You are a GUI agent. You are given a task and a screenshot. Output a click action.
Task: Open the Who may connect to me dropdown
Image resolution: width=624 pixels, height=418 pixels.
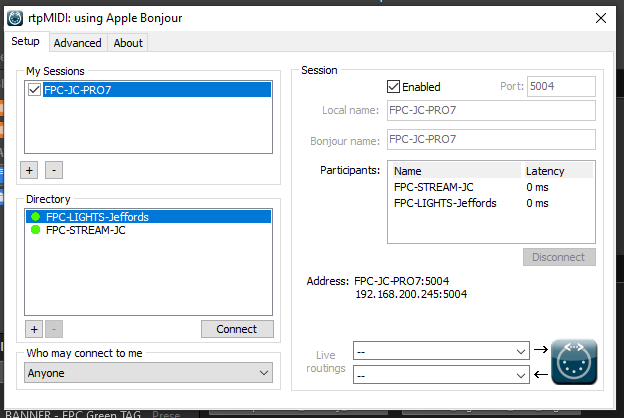pyautogui.click(x=148, y=373)
